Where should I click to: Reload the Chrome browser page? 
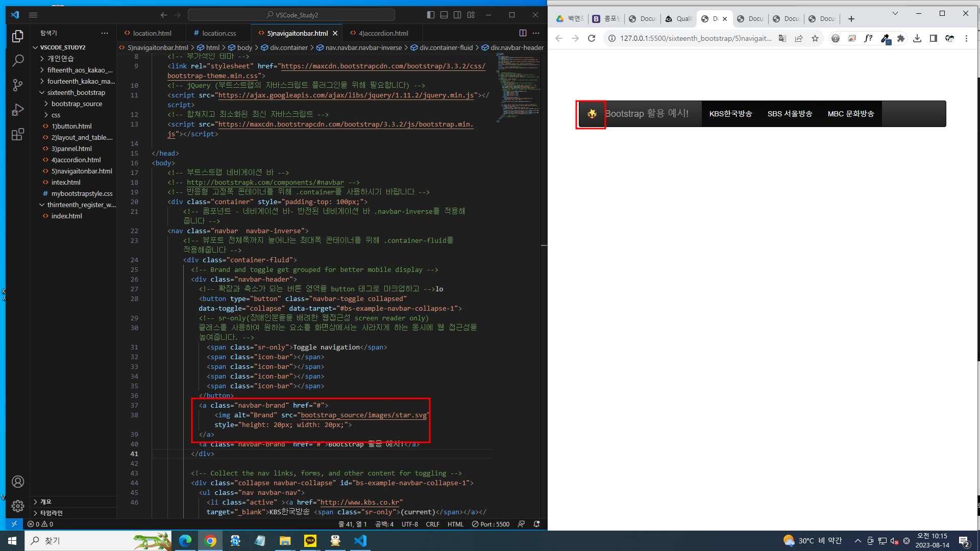(x=592, y=38)
